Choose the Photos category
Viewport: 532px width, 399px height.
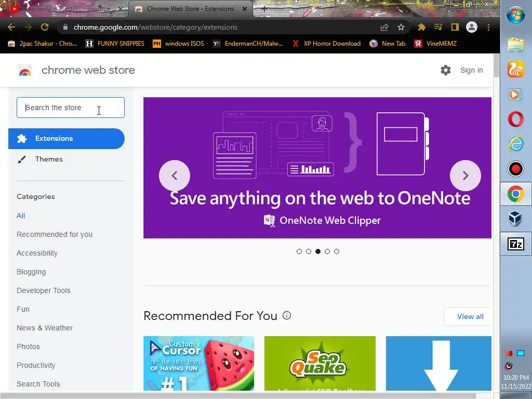coord(28,347)
